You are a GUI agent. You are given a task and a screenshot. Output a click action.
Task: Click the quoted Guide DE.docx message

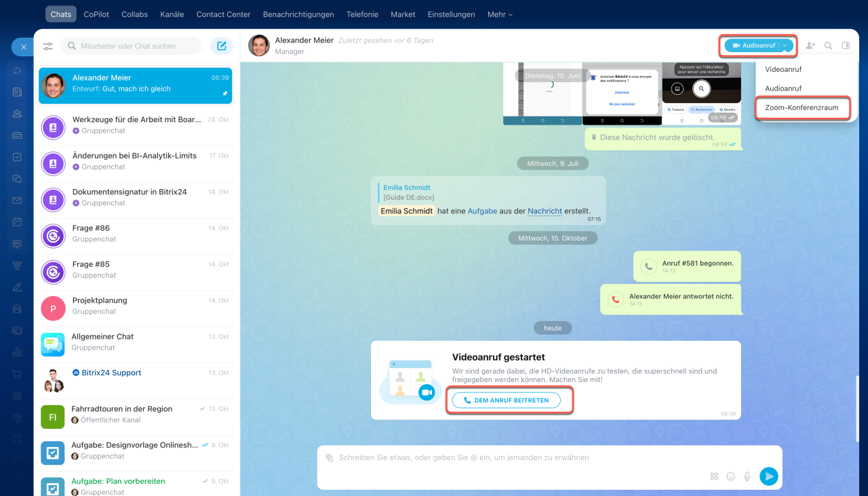click(x=409, y=192)
